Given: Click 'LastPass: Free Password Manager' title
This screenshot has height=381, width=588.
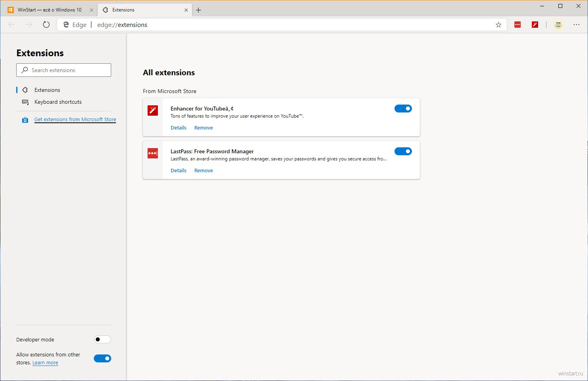Looking at the screenshot, I should (x=212, y=151).
